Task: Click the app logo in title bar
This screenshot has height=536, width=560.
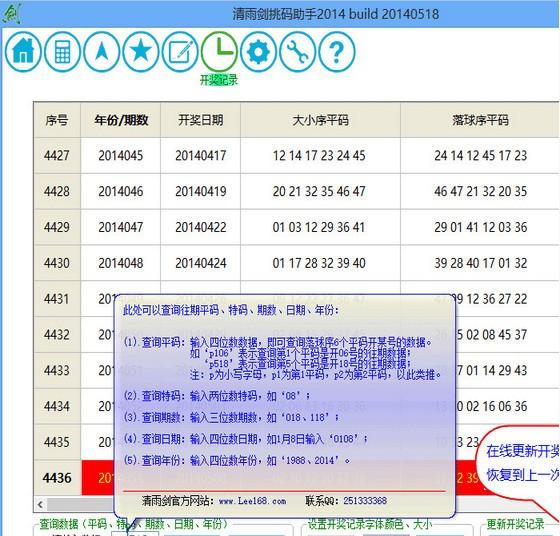Action: click(x=12, y=14)
